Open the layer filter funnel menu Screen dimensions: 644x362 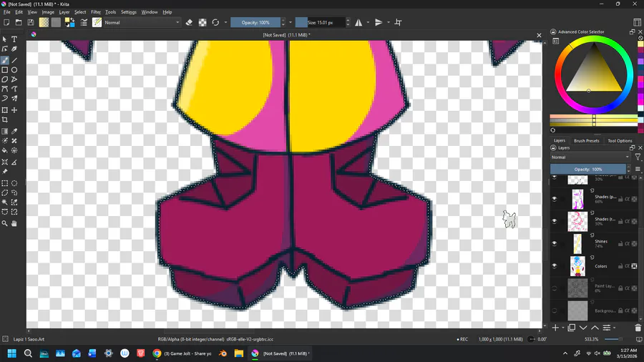638,157
